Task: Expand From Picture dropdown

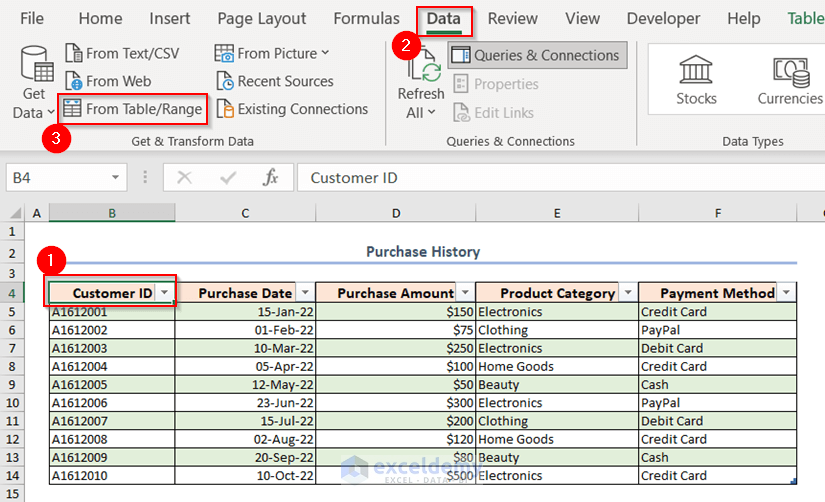Action: [x=325, y=53]
